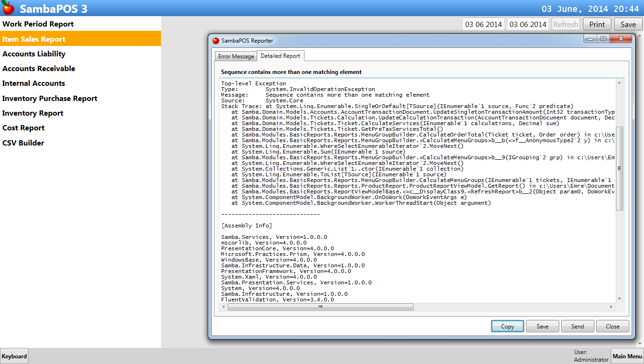Click the start date field
The image size is (644, 364).
click(x=483, y=24)
